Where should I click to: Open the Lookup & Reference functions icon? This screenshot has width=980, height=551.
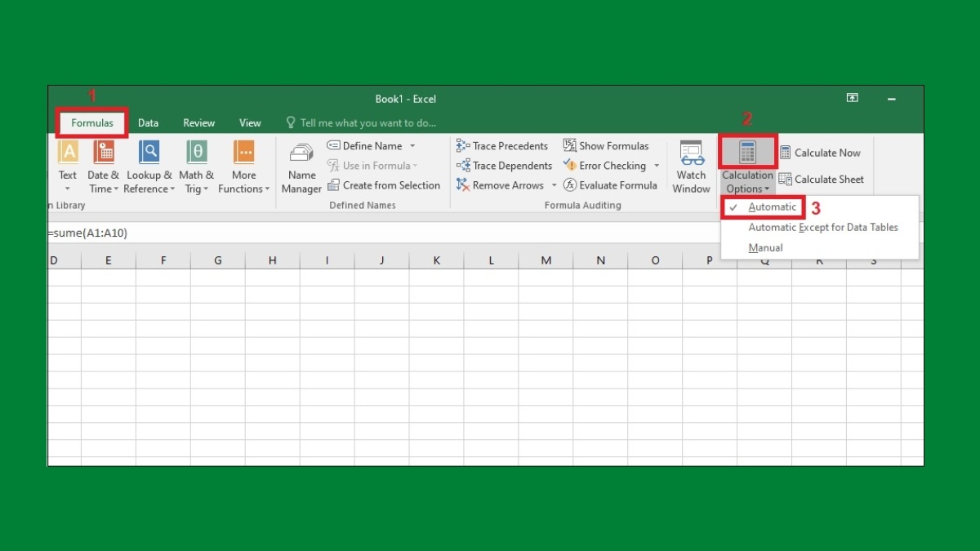click(149, 153)
